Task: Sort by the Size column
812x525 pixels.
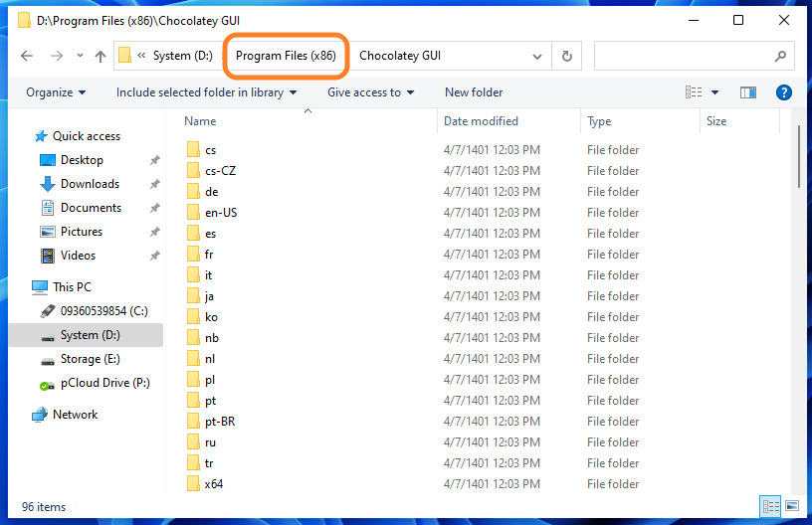Action: [716, 121]
